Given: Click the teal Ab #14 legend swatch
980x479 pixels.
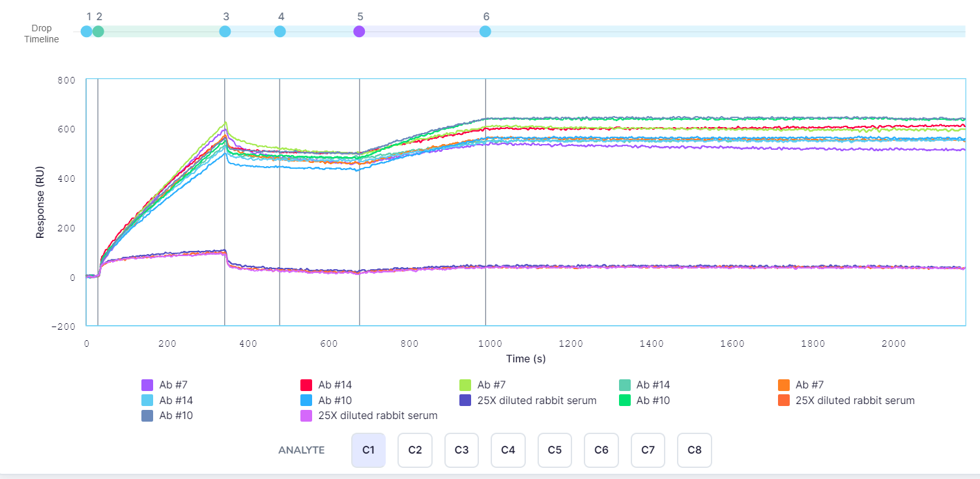Looking at the screenshot, I should [624, 385].
